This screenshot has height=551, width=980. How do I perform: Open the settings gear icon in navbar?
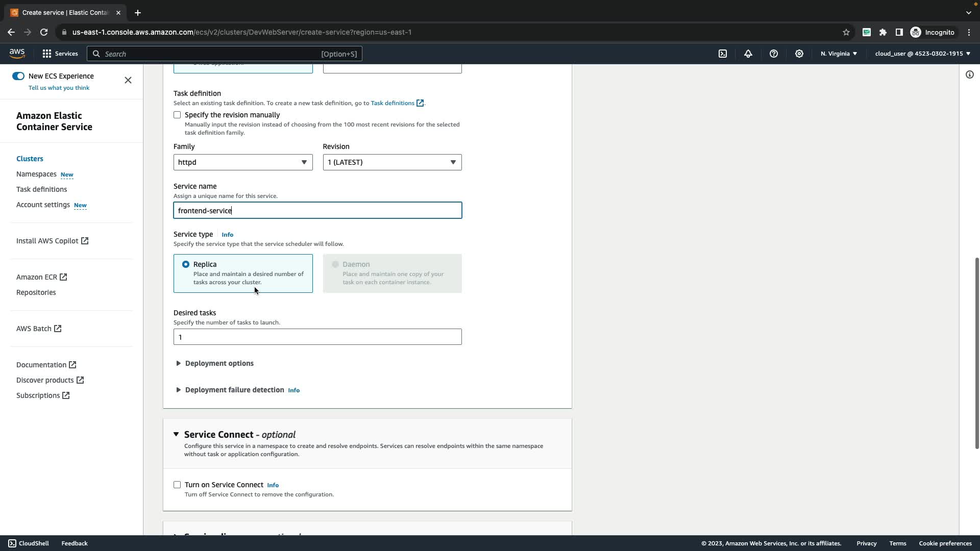799,54
